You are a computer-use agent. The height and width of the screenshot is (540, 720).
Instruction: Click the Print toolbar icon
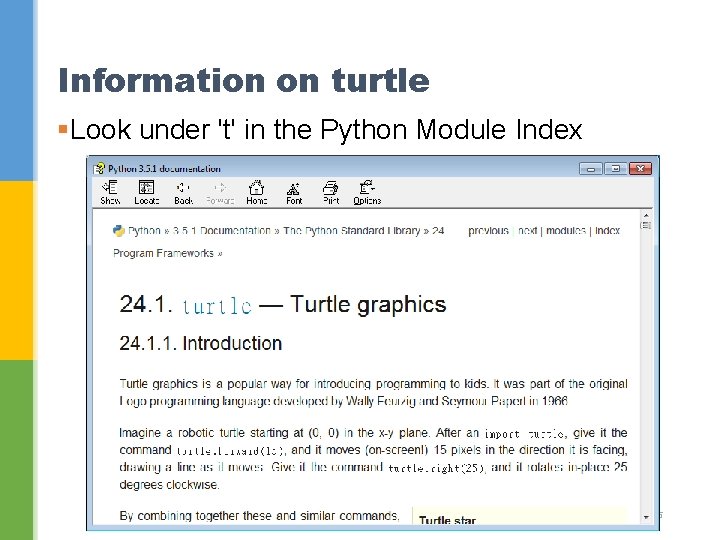331,192
